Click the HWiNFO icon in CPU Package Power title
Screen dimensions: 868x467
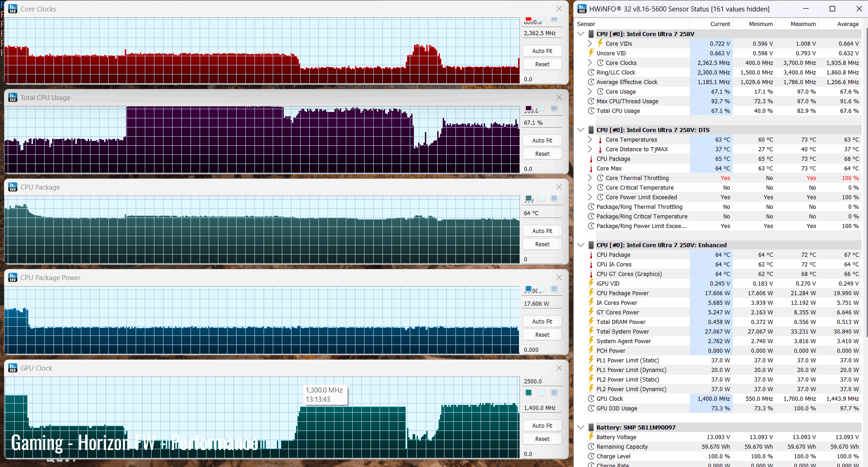point(13,277)
